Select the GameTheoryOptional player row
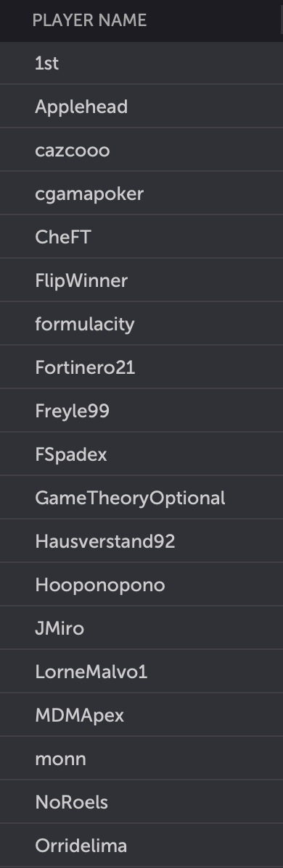Screen dimensions: 283x868 click(141, 498)
